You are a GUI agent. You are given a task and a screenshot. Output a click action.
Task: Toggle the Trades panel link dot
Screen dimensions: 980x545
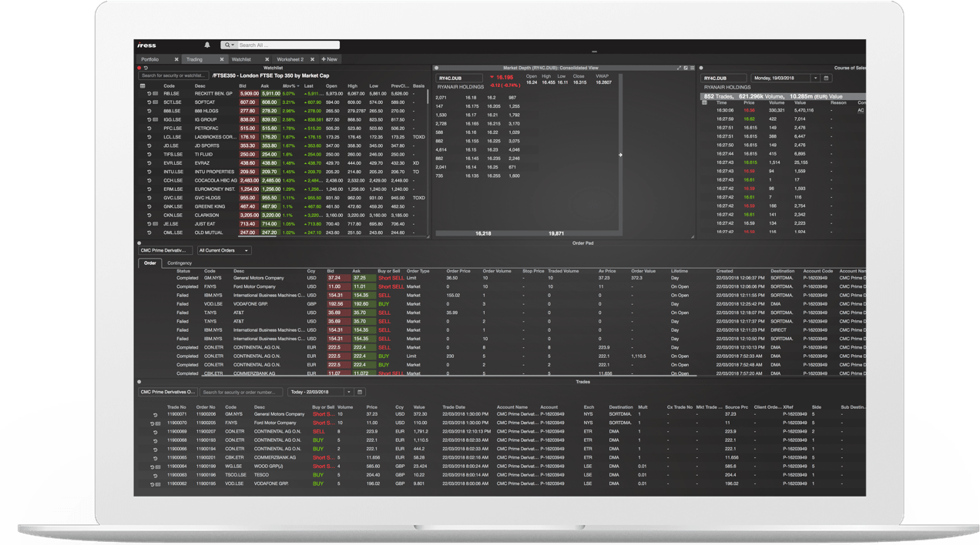click(x=139, y=382)
